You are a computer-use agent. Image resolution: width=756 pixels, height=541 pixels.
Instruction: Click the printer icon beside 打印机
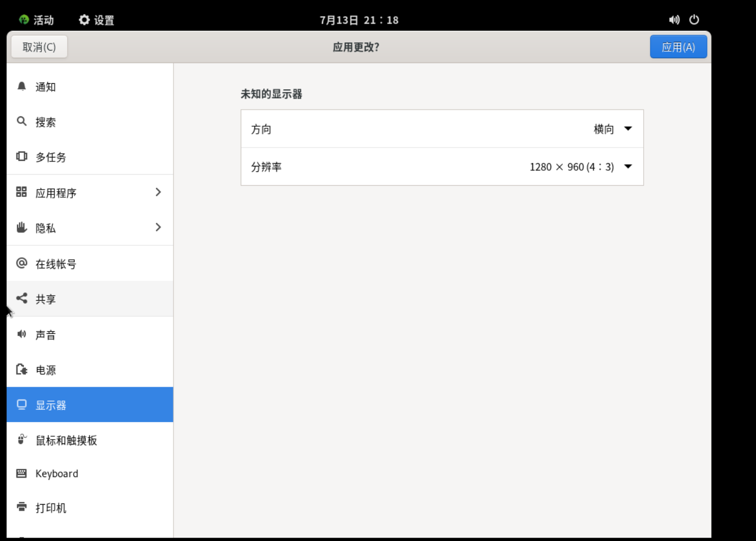pos(21,507)
